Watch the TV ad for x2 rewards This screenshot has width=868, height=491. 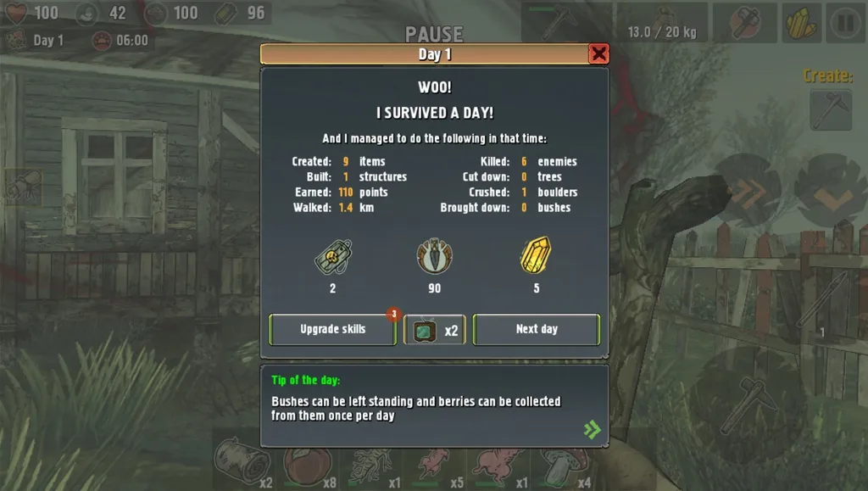pyautogui.click(x=435, y=330)
